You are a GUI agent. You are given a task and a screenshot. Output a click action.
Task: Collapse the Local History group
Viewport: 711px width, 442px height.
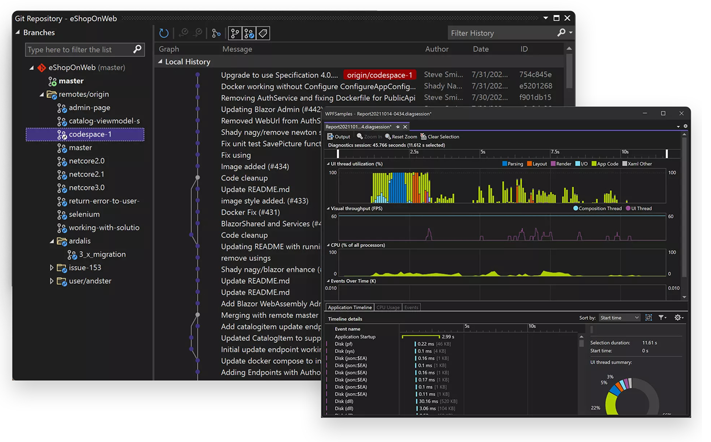[160, 62]
